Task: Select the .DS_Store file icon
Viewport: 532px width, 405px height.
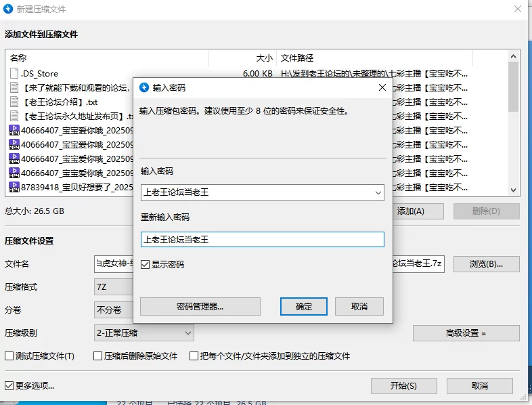Action: (14, 73)
